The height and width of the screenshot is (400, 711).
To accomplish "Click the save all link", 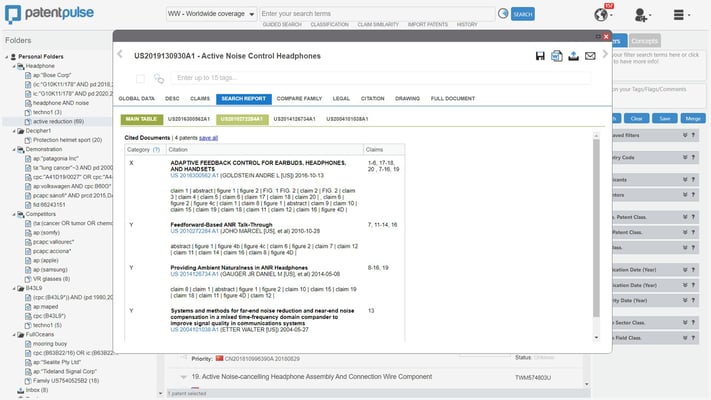I will click(209, 138).
